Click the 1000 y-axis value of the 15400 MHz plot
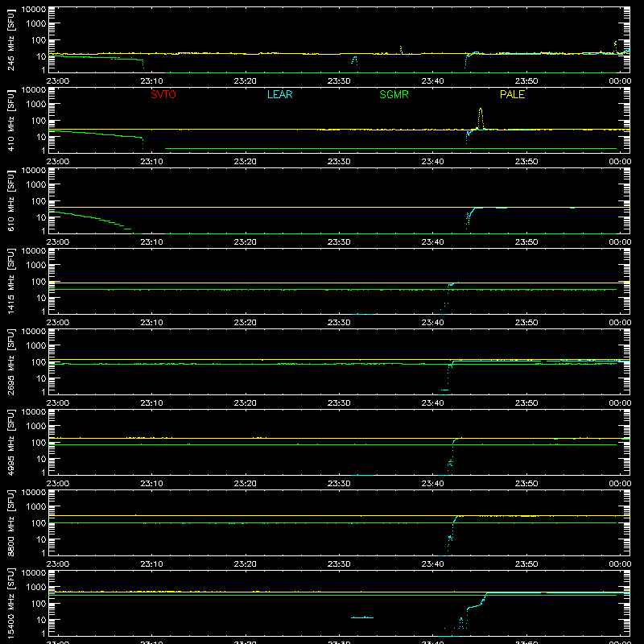The height and width of the screenshot is (644, 644). [36, 588]
